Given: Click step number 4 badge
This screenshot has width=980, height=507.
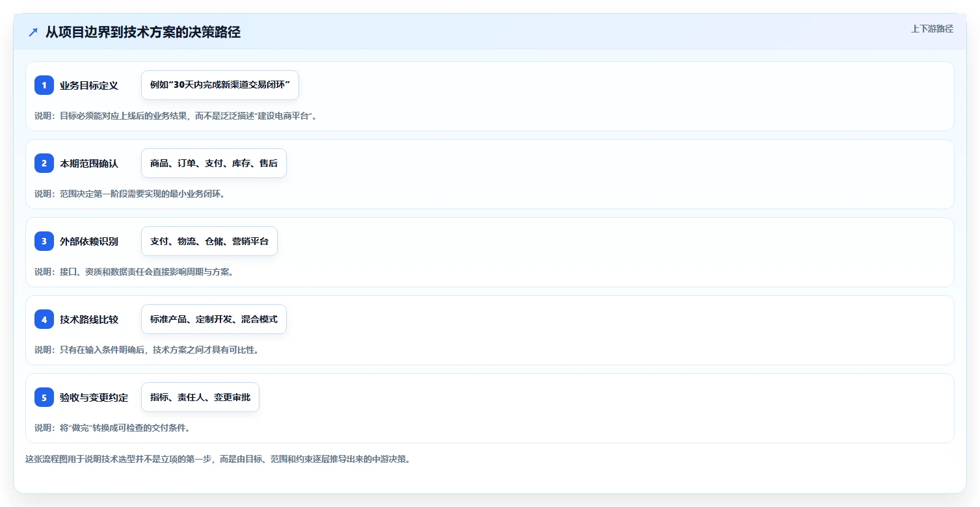Looking at the screenshot, I should point(44,319).
